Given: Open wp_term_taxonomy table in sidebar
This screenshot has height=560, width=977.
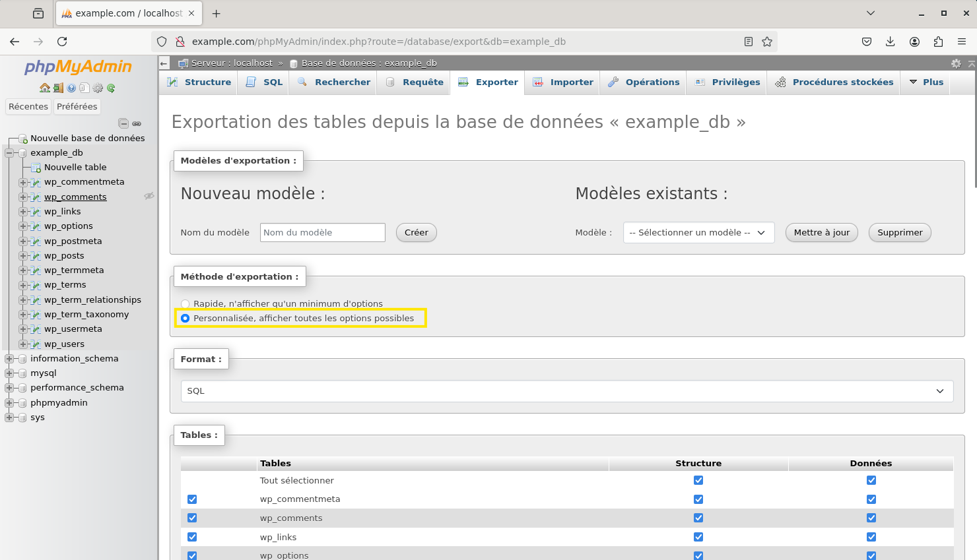Looking at the screenshot, I should pos(86,315).
